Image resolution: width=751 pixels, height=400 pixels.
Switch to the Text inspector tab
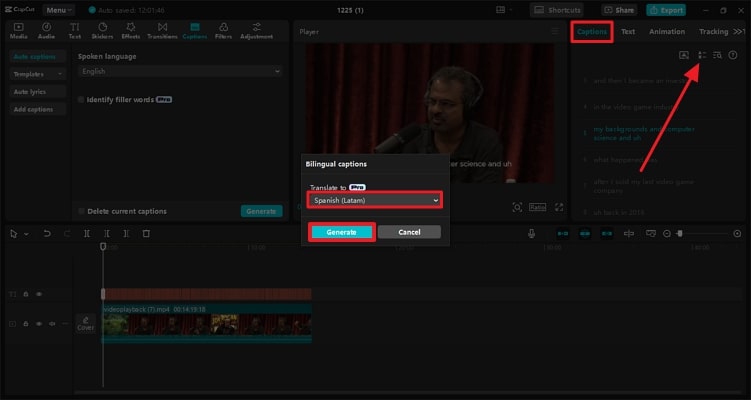[628, 32]
